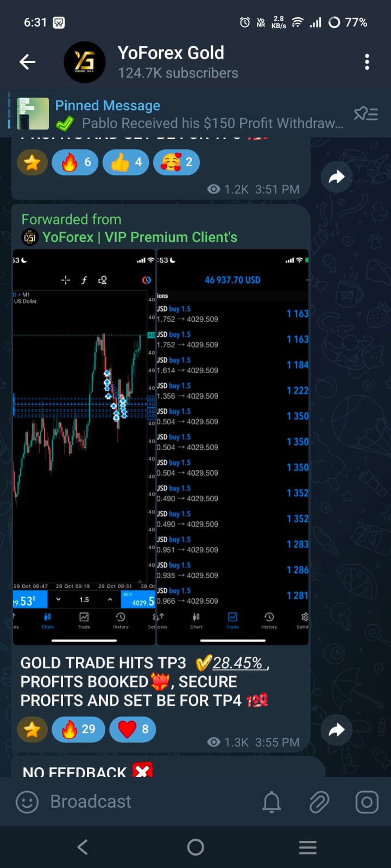391x868 pixels.
Task: Type in the Broadcast message field
Action: click(x=147, y=802)
